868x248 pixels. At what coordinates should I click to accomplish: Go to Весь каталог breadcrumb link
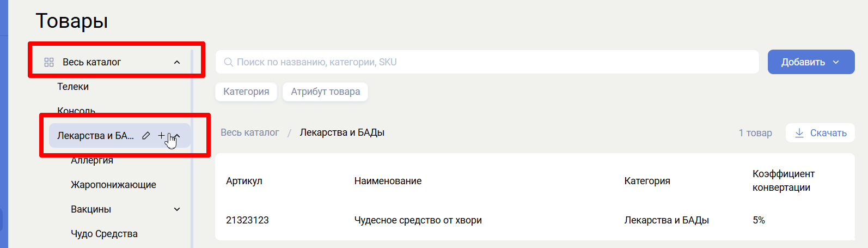249,132
